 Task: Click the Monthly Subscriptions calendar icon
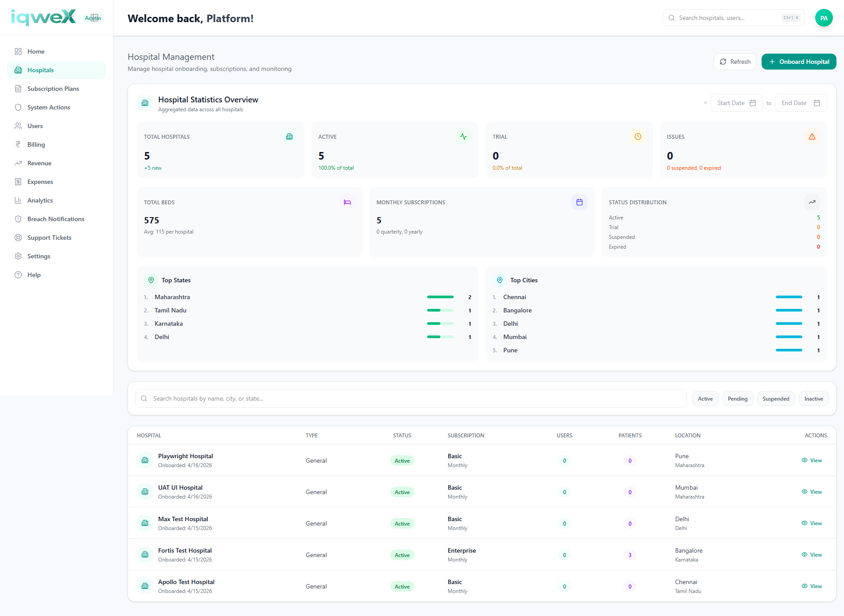[580, 202]
